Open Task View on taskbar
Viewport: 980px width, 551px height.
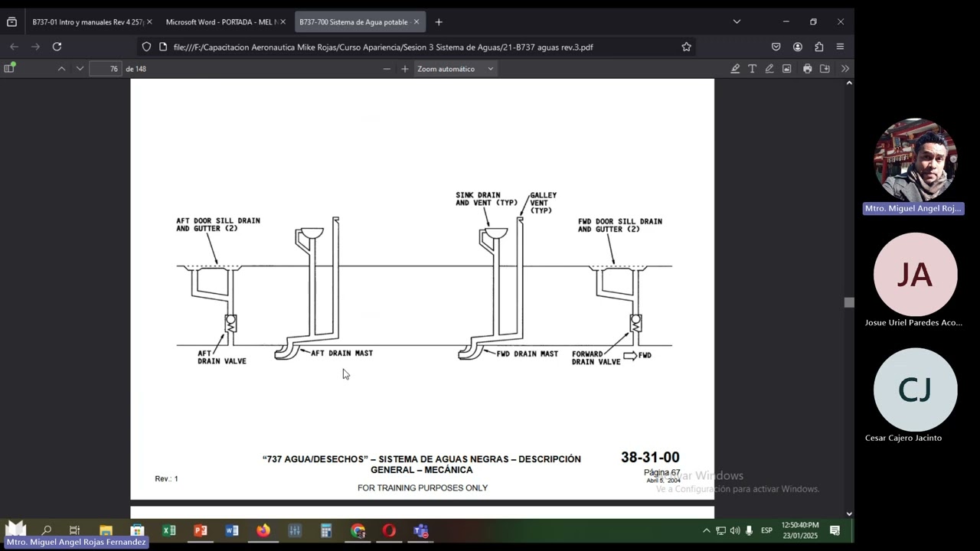pos(74,530)
